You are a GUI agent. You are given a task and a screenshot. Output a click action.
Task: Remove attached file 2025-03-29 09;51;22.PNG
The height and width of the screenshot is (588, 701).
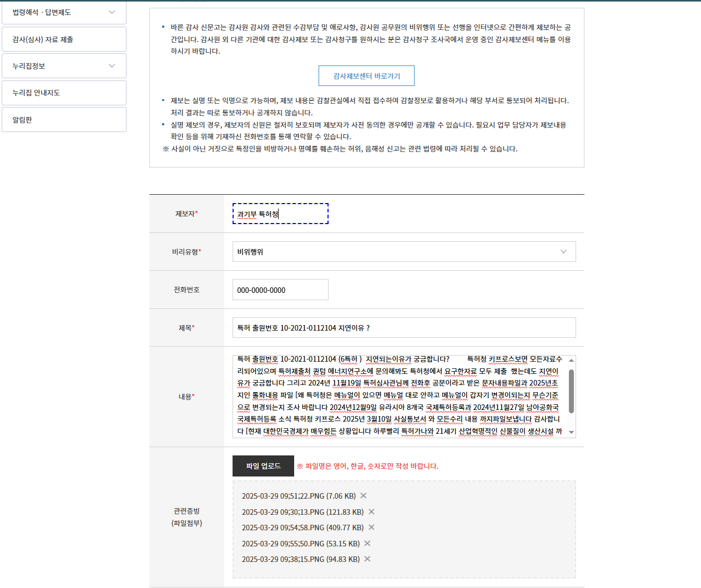point(363,496)
